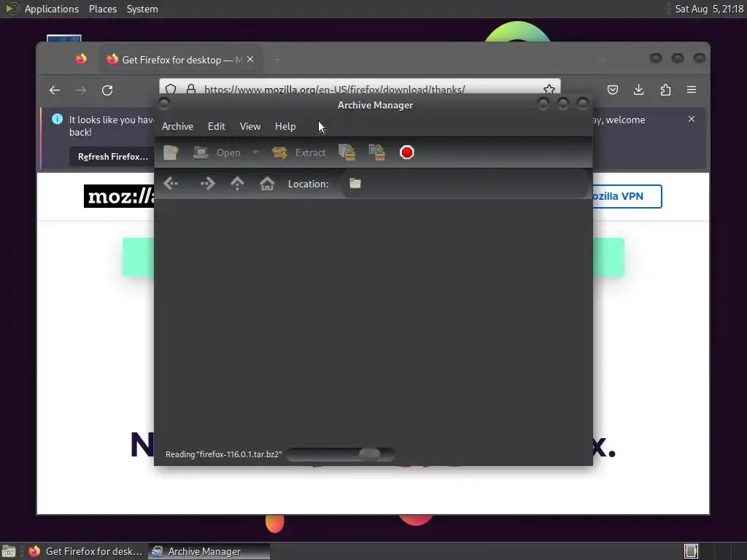Open the Applications menu in top panel
This screenshot has width=747, height=560.
52,9
